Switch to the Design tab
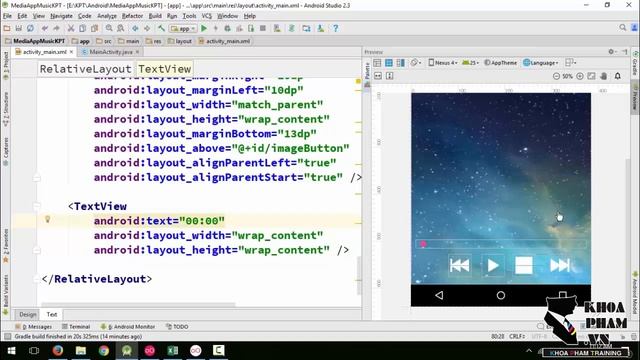The width and height of the screenshot is (640, 360). [x=28, y=314]
